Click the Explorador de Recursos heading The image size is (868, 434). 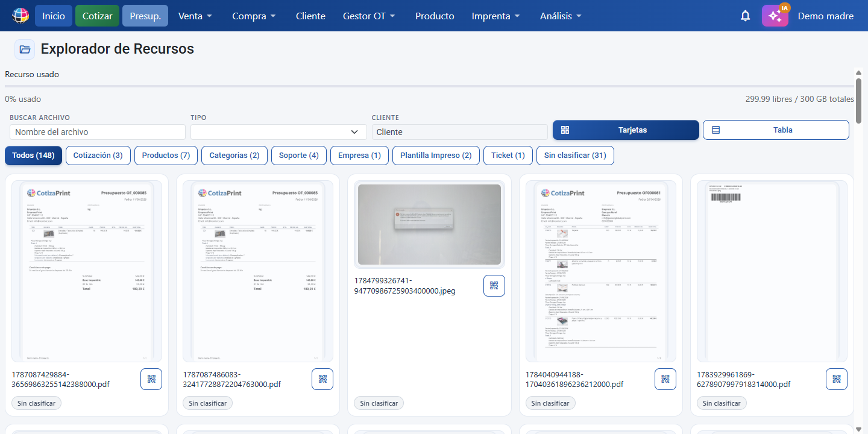(x=118, y=49)
